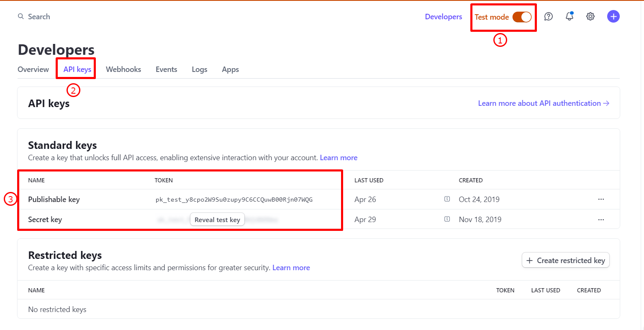Open the notifications bell icon

[569, 16]
